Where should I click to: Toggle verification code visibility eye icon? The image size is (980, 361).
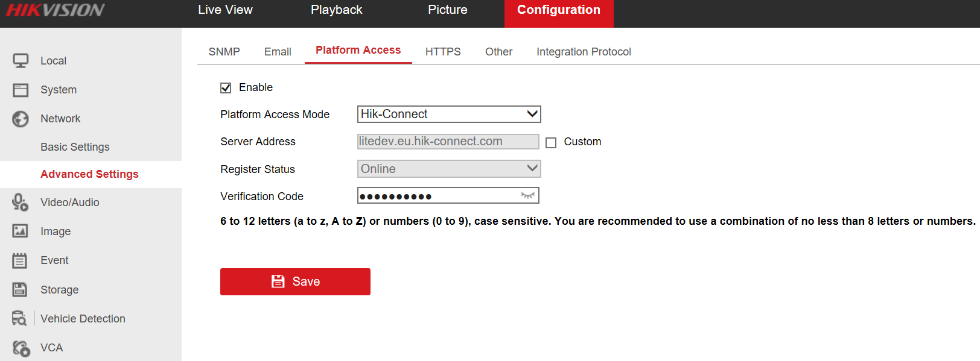[x=527, y=195]
